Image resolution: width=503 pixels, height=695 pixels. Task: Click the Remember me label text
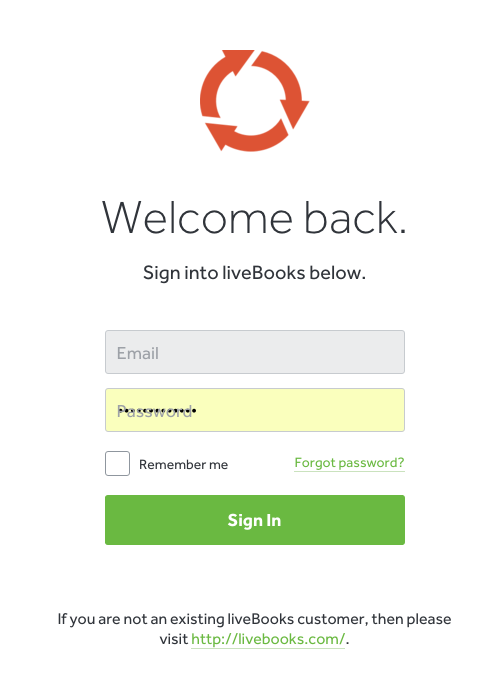(183, 465)
